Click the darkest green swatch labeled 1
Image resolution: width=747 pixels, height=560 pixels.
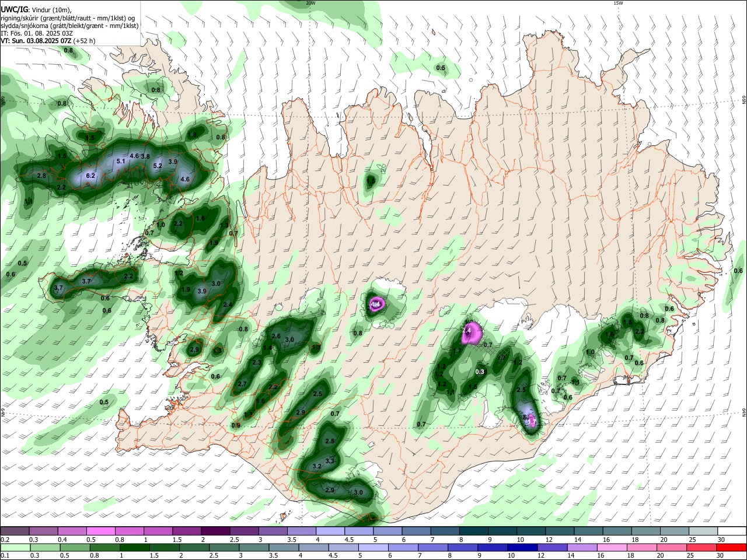[x=135, y=547]
